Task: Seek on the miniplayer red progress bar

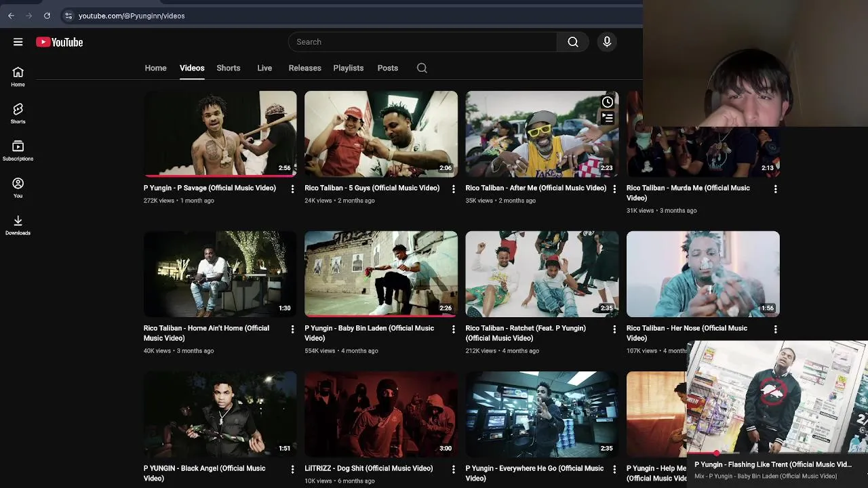Action: tap(777, 453)
